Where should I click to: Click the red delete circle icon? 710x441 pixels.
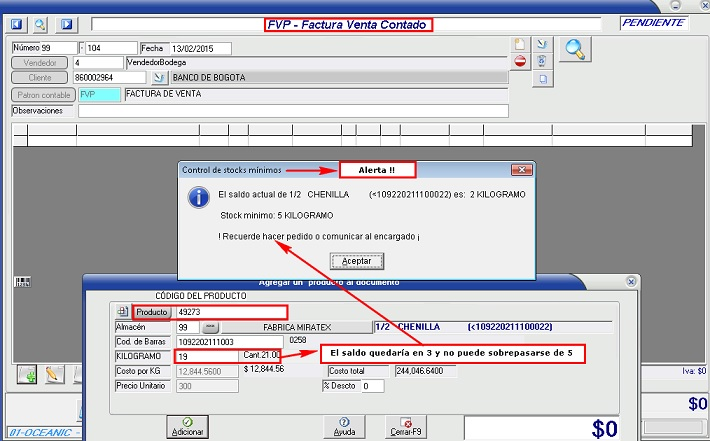(x=520, y=61)
